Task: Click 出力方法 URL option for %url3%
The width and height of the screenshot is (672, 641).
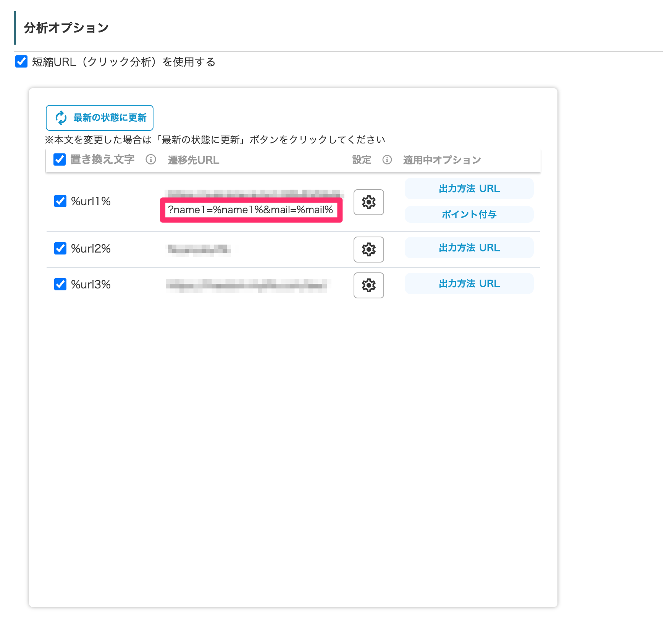Action: click(469, 283)
